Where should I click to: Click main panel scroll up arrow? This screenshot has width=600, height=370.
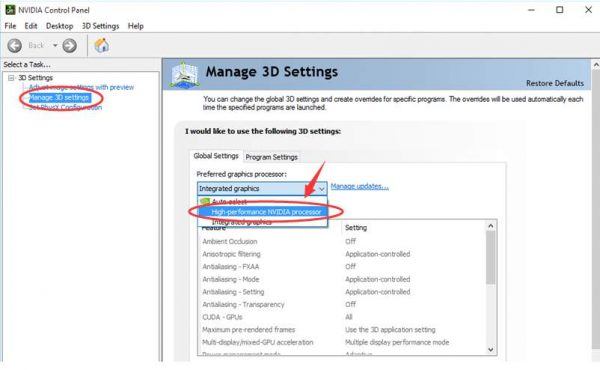pos(596,65)
